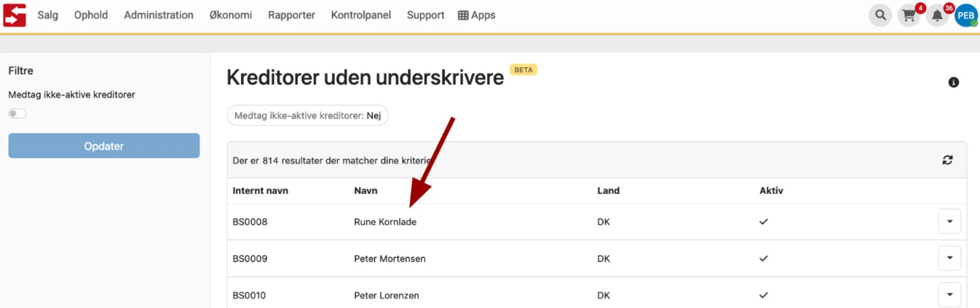Open the dropdown on Peter Mortensen row
The image size is (980, 308).
click(950, 258)
